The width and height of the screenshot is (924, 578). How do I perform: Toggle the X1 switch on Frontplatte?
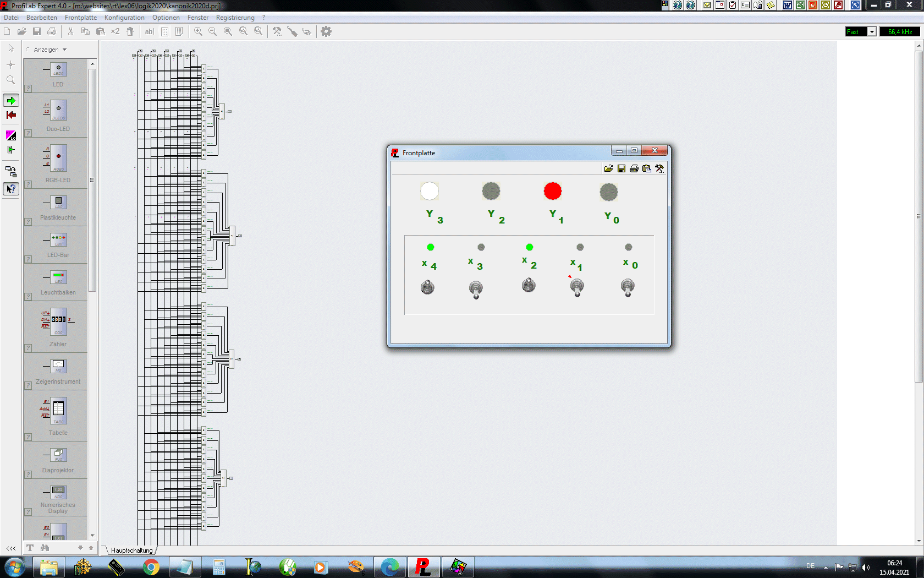click(577, 287)
